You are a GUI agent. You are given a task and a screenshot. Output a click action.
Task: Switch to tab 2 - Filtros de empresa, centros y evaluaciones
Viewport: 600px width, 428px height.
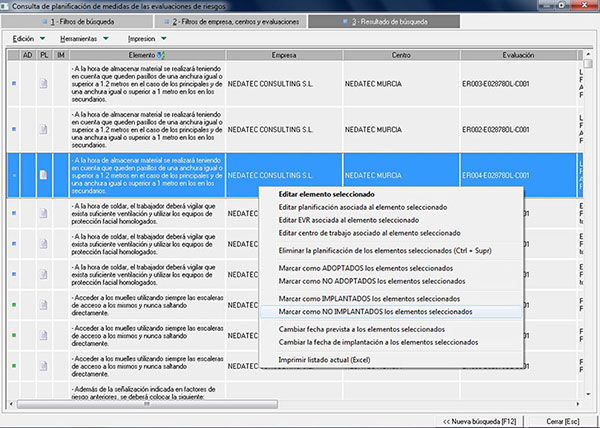click(x=231, y=22)
